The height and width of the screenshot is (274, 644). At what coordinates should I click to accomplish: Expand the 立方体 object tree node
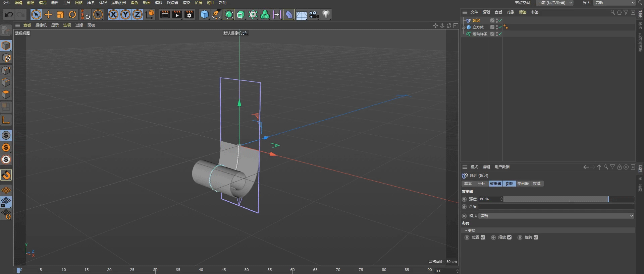coord(464,27)
